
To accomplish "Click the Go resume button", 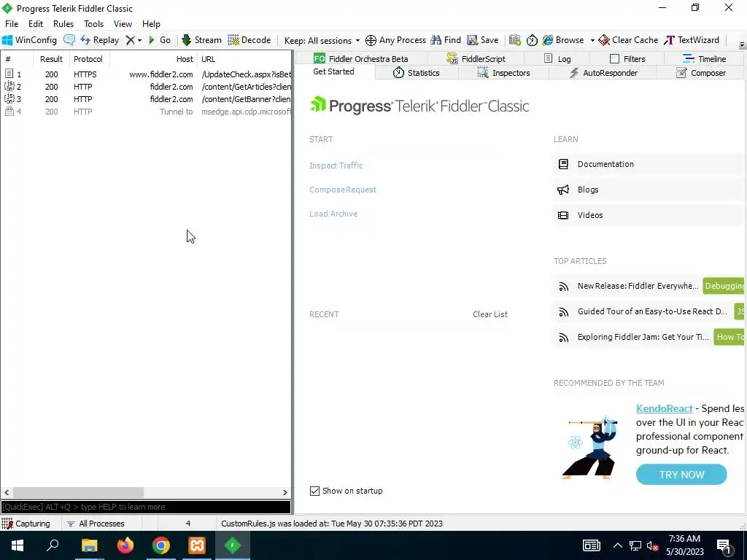I will click(x=160, y=40).
